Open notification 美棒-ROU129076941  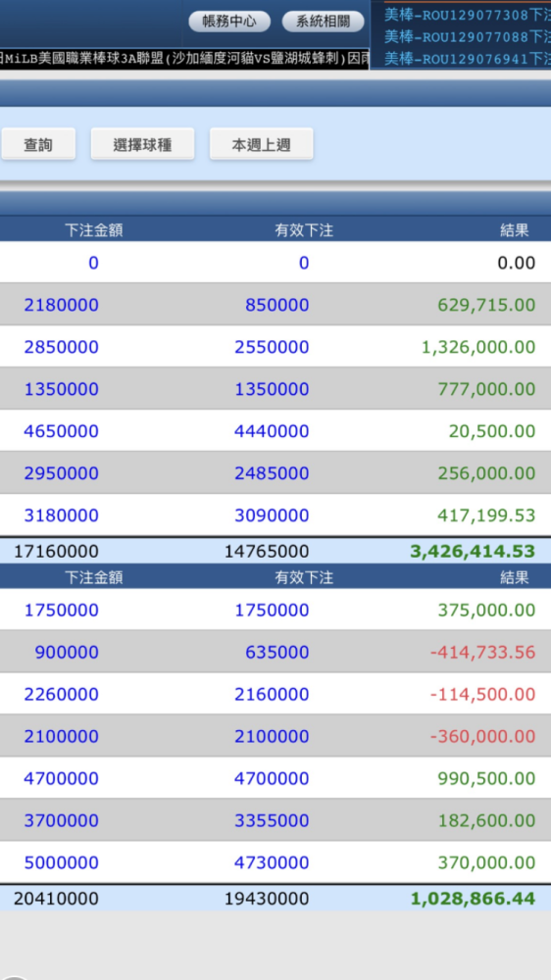tap(468, 59)
